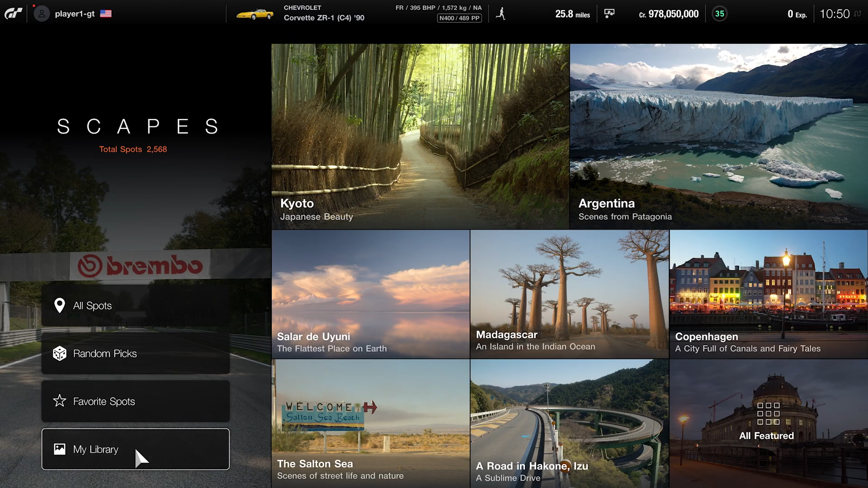
Task: Open the Copenhagen canals tile
Action: 769,294
